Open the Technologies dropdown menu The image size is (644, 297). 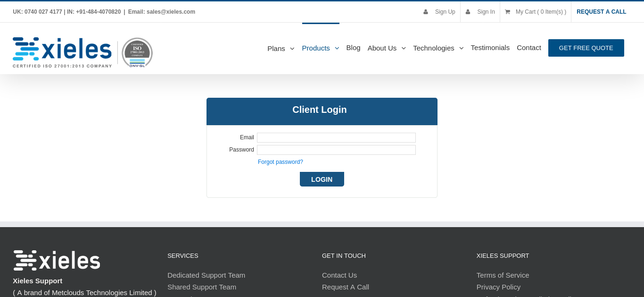438,48
